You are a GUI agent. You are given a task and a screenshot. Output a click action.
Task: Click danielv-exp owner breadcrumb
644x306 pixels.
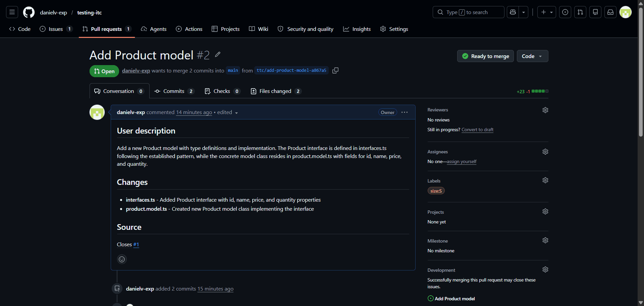pyautogui.click(x=53, y=12)
